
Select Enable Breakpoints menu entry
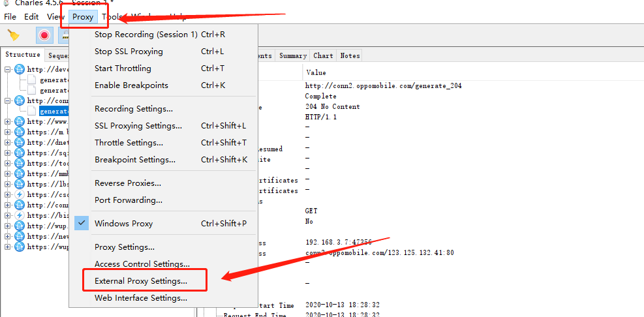coord(164,85)
